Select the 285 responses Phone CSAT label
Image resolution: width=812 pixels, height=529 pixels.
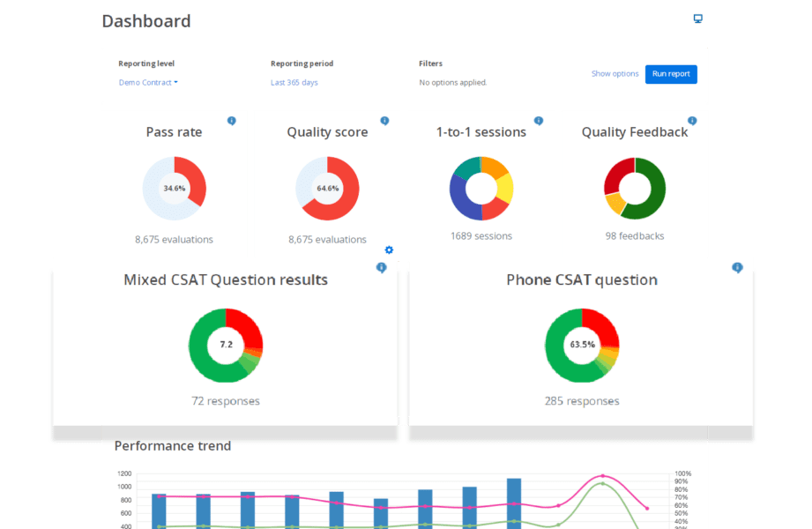coord(583,400)
